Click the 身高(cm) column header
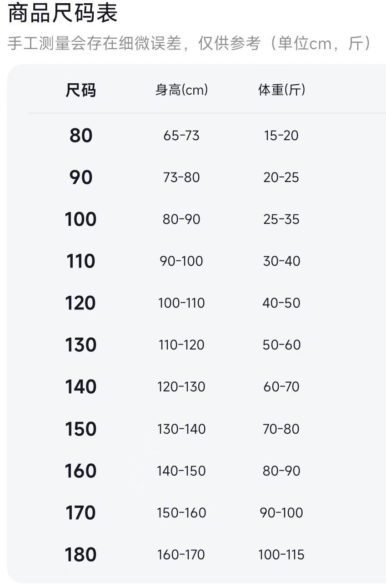 click(181, 90)
